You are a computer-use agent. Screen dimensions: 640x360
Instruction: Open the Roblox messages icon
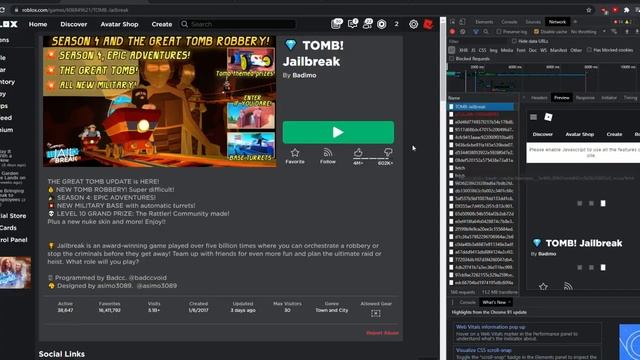(x=352, y=24)
